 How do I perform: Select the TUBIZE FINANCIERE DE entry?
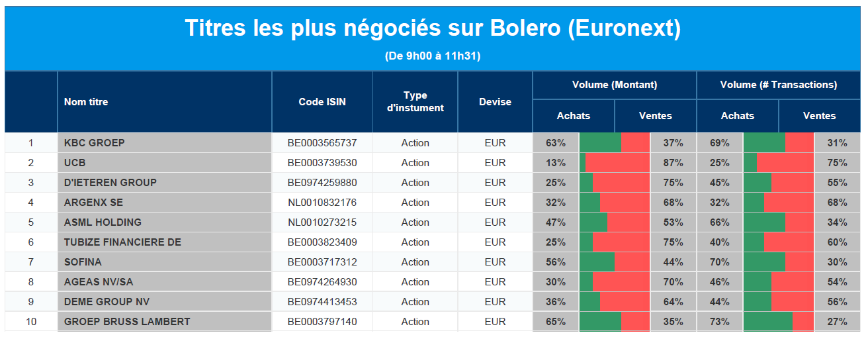pos(122,242)
